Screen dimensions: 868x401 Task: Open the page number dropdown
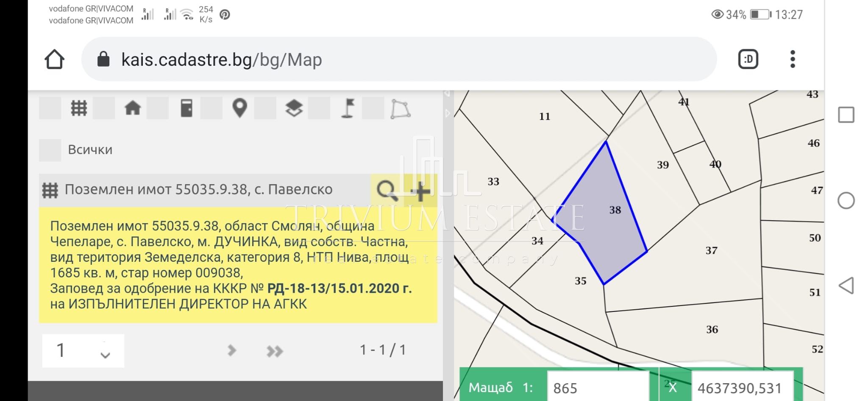pyautogui.click(x=83, y=351)
